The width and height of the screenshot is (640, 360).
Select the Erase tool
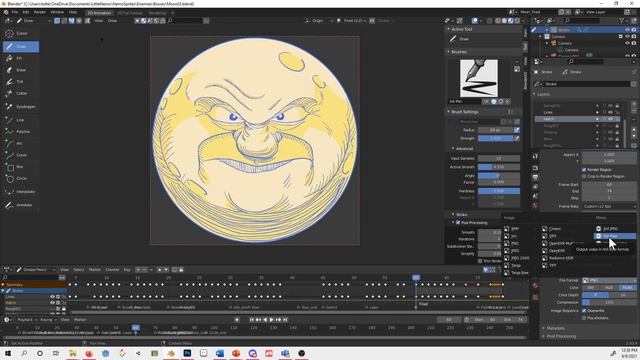pos(20,70)
